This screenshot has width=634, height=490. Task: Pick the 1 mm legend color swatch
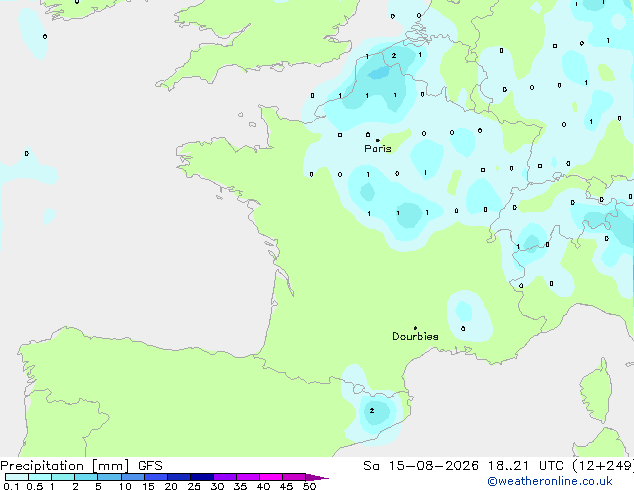[63, 477]
